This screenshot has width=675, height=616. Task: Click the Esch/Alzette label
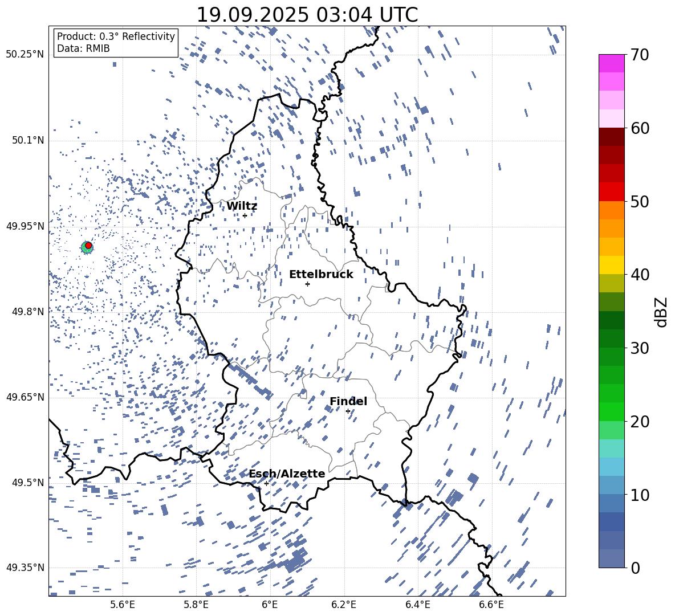pos(287,474)
